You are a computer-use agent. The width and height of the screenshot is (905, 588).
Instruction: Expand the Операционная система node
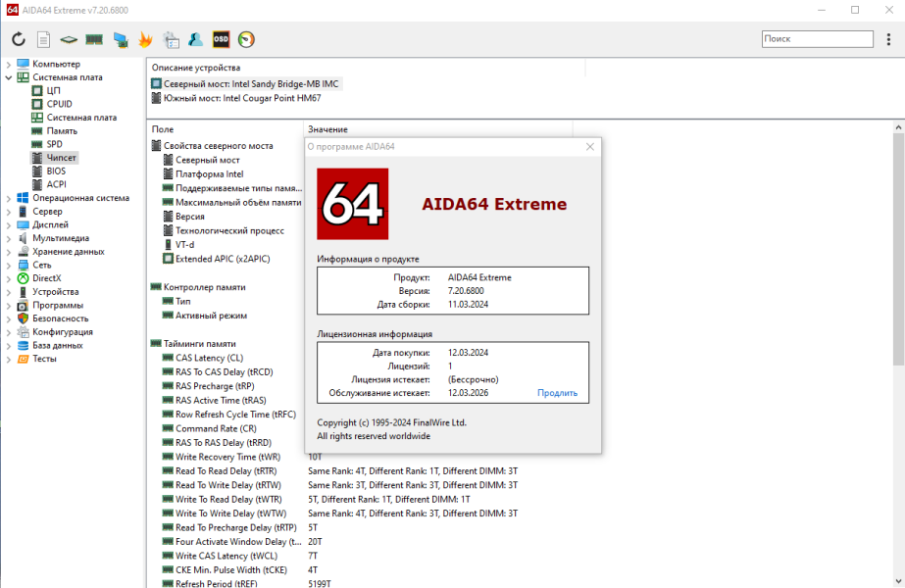pos(8,198)
